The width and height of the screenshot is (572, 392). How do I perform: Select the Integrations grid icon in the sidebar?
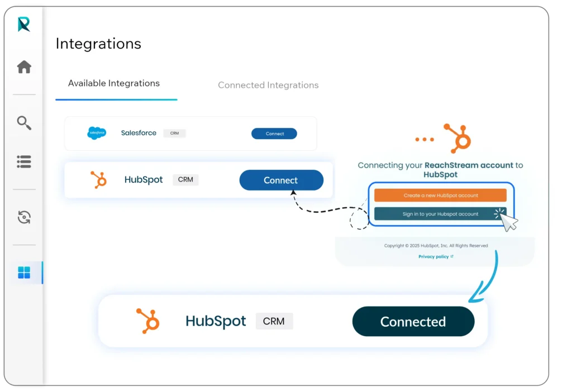(x=24, y=273)
